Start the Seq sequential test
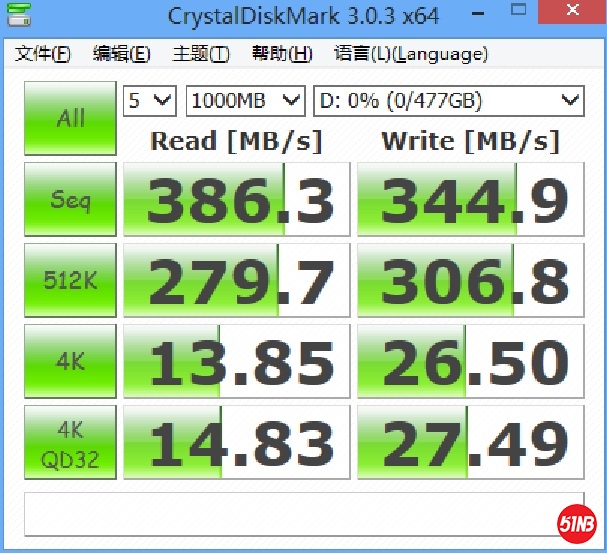The image size is (607, 554). click(70, 200)
